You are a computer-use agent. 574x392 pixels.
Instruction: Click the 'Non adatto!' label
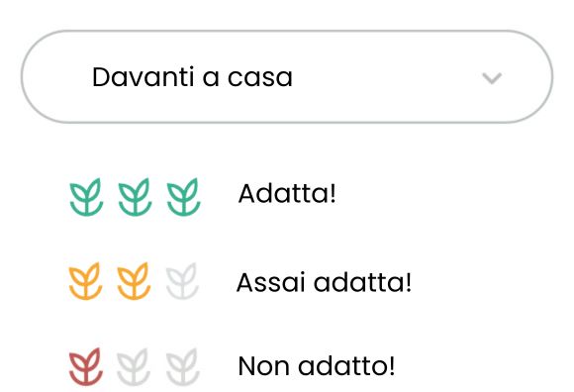(x=317, y=366)
